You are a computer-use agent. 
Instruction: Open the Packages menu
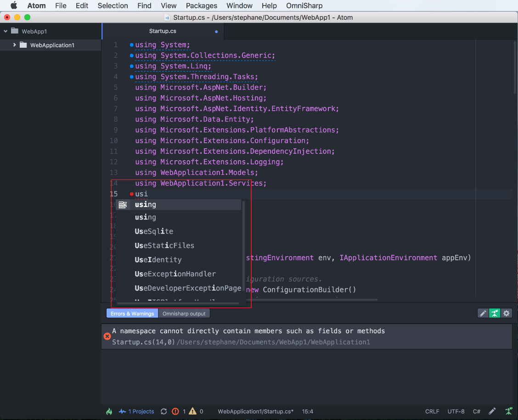click(x=202, y=6)
